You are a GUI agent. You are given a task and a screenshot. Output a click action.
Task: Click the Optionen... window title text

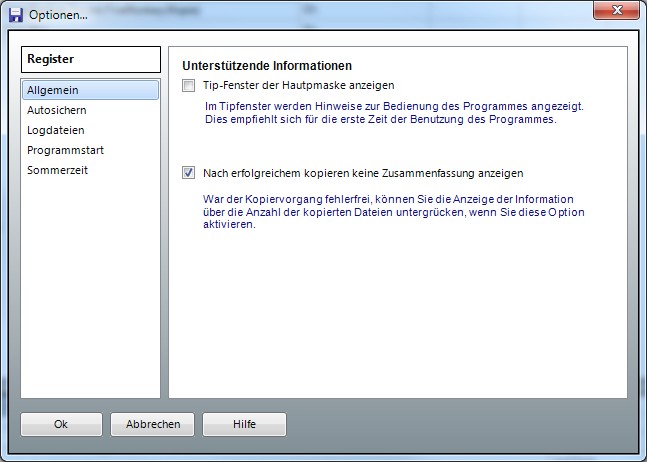tap(58, 15)
